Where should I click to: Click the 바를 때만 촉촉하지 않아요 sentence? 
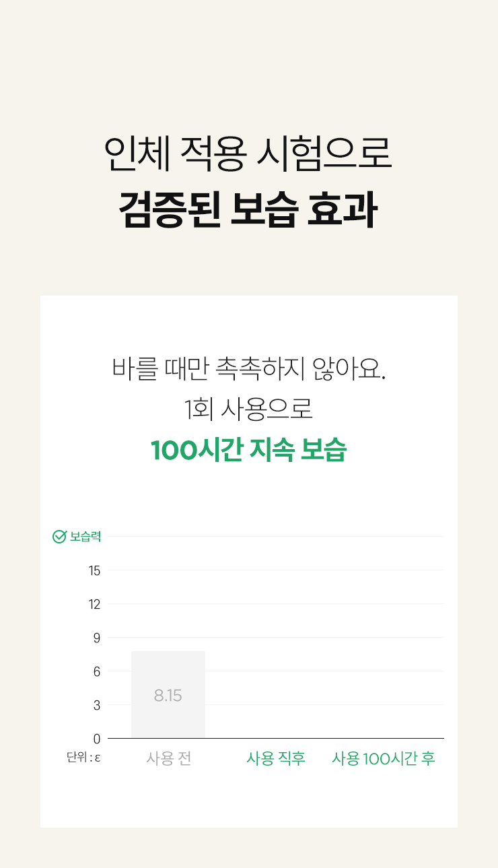pyautogui.click(x=248, y=369)
